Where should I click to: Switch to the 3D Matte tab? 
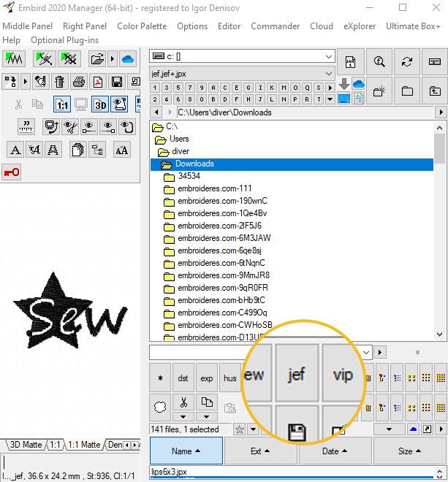(x=26, y=445)
